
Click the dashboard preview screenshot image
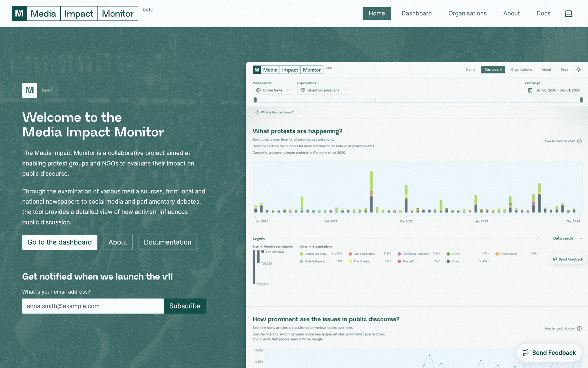417,215
